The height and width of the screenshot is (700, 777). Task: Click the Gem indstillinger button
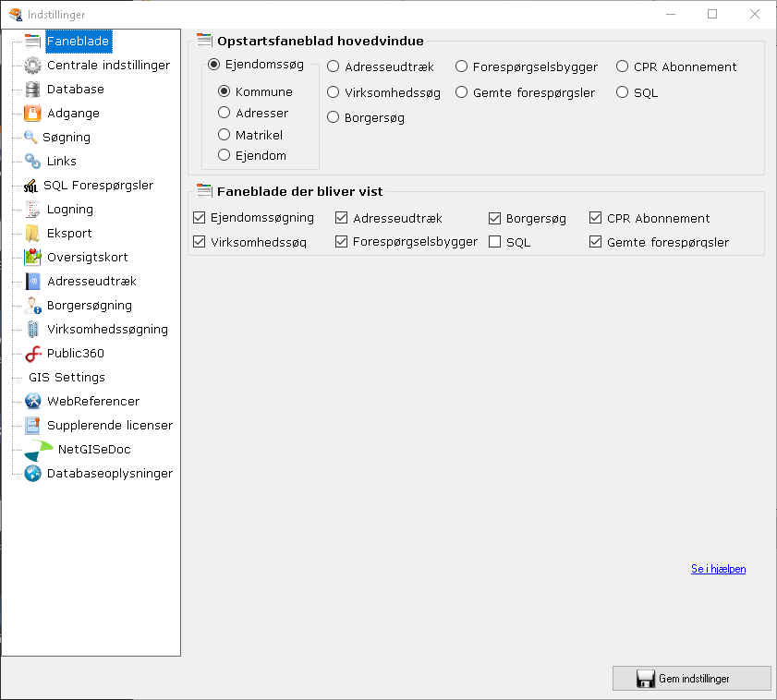point(691,678)
